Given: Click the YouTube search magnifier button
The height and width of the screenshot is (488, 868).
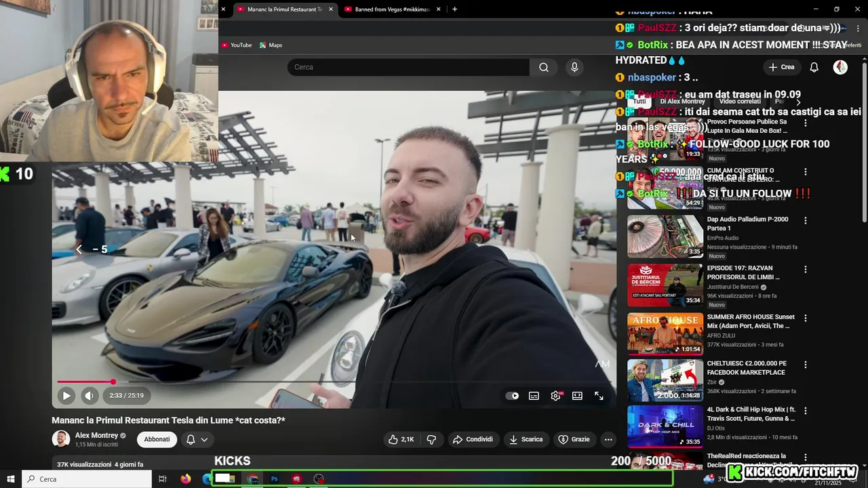Looking at the screenshot, I should (543, 67).
